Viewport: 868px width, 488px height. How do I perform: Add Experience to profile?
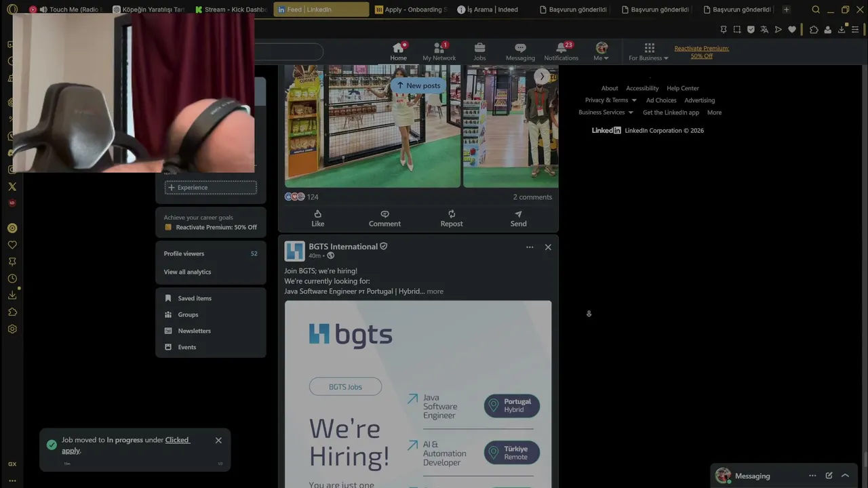click(211, 188)
